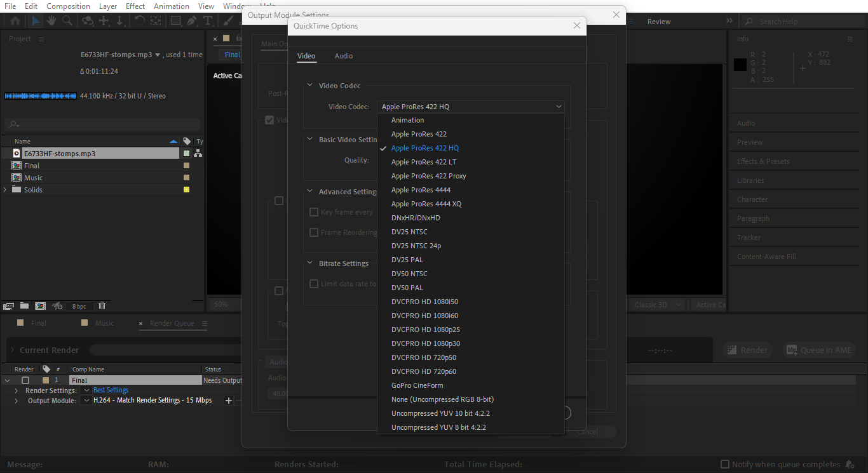Viewport: 868px width, 473px height.
Task: Expand the Current Render details
Action: pos(12,350)
